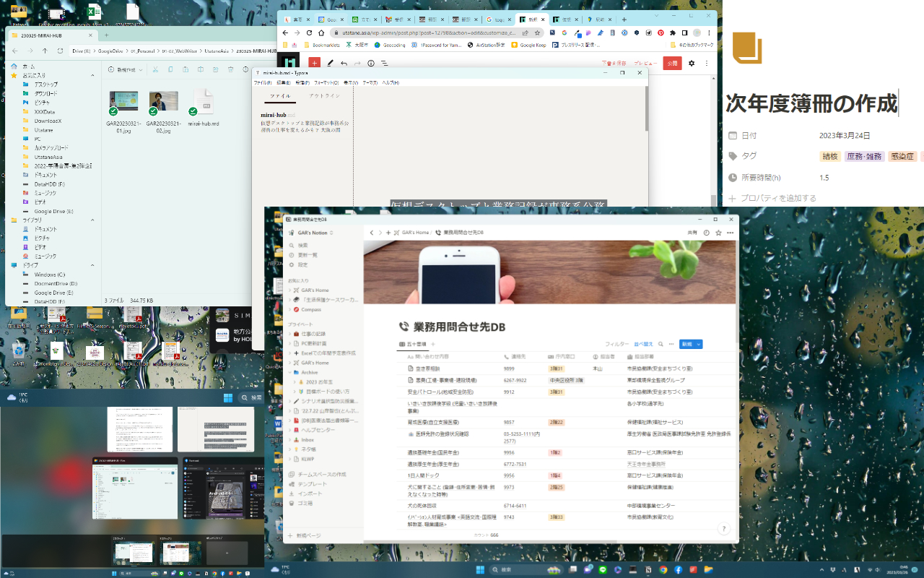Screen dimensions: 924x578
Task: Switch to アウトライン tab in Typora sidebar
Action: [324, 95]
